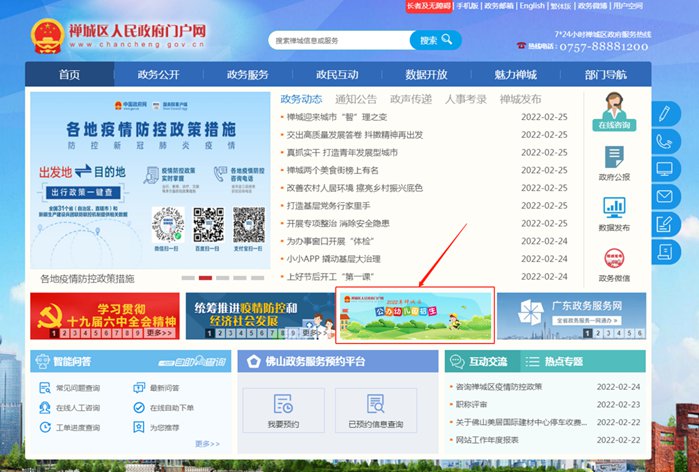
Task: Open 政民互动 navigation item
Action: coord(337,74)
